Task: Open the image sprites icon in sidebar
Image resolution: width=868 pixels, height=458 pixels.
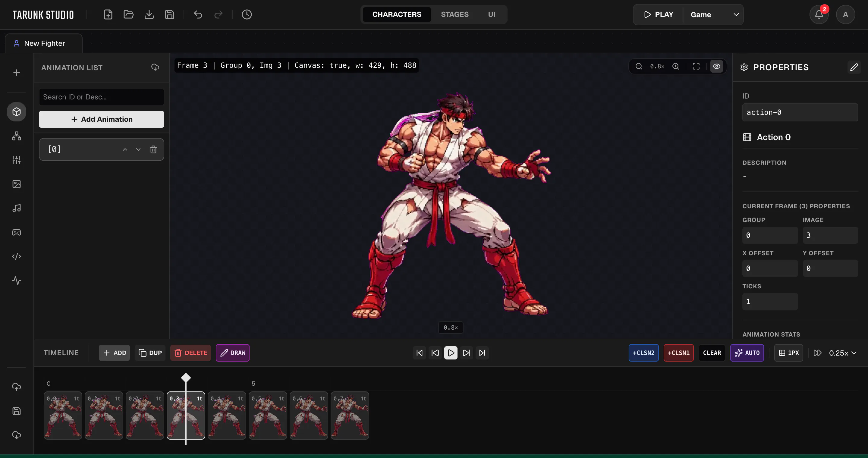Action: (17, 184)
